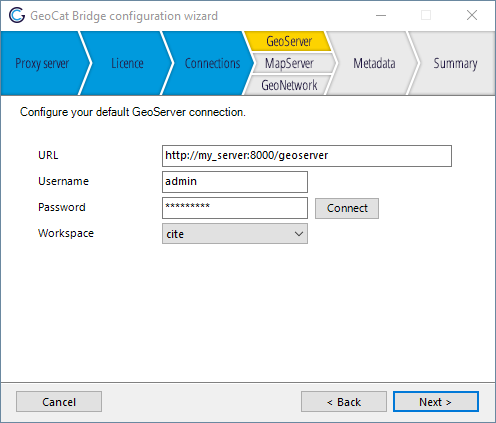This screenshot has height=423, width=496.
Task: Select the GeoNetwork sub-step
Action: 289,85
